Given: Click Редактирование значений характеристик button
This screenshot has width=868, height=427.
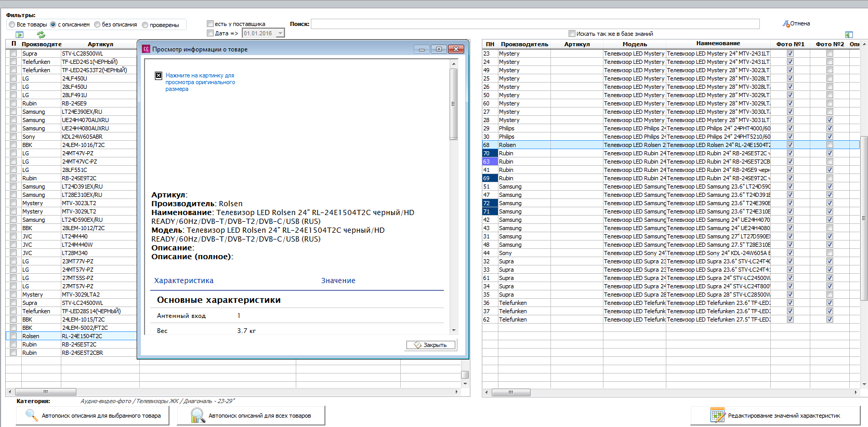Looking at the screenshot, I should [775, 416].
